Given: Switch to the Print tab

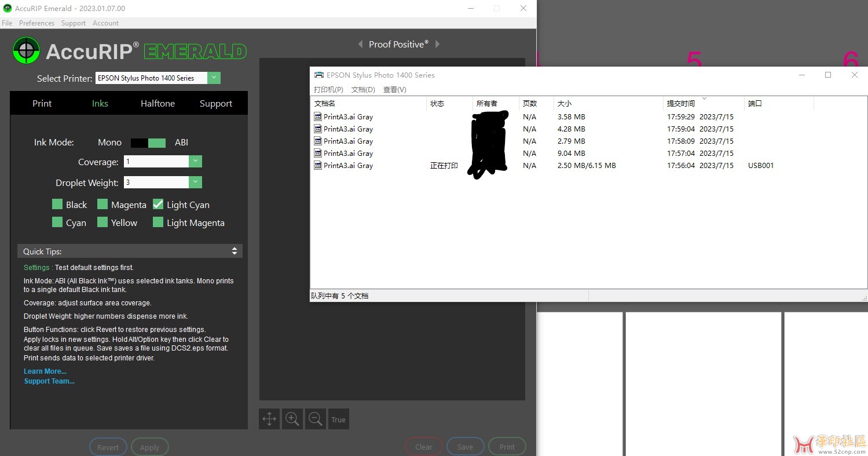Looking at the screenshot, I should pos(42,103).
